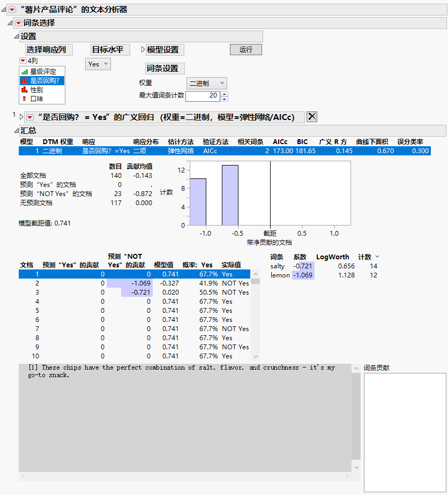Open the 目标水平 Yes dropdown
448x495 pixels.
98,64
